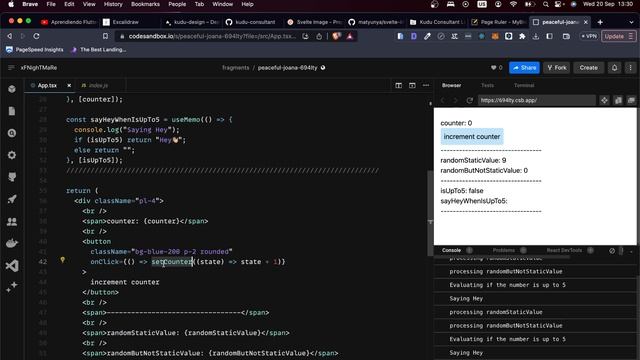Open macOS Spotlight search icon
640x360 pixels.
[x=546, y=4]
